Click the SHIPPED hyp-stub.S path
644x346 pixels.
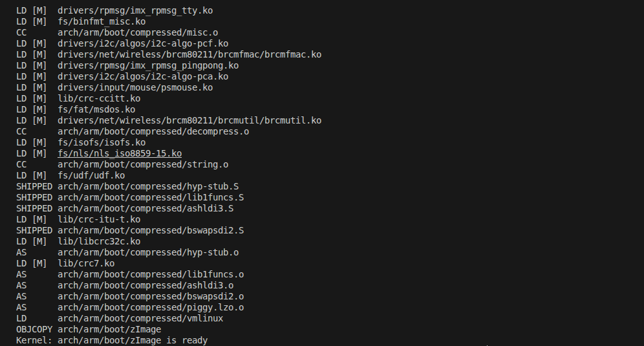click(148, 186)
